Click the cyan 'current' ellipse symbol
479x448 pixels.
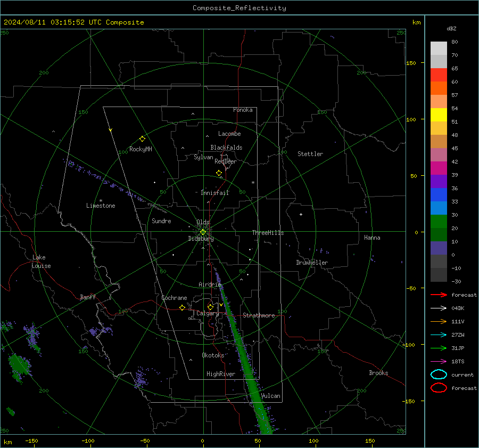[x=439, y=374]
